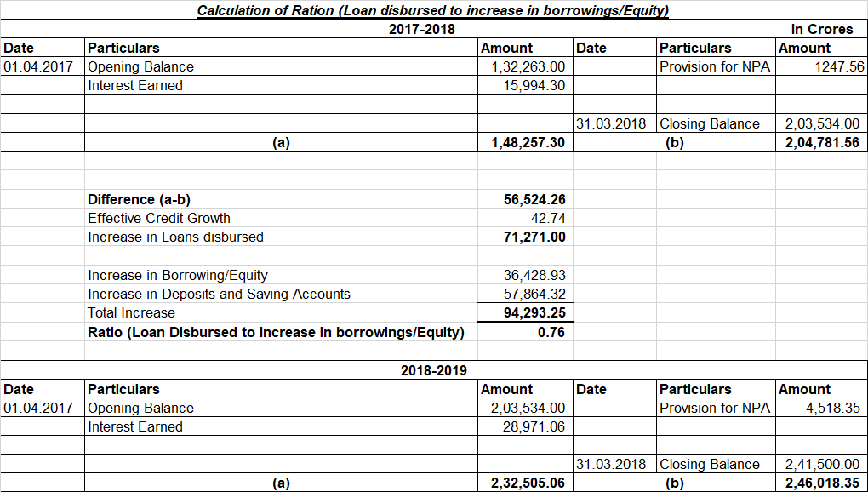This screenshot has width=868, height=492.
Task: Click the interest earned value 15,994.30
Action: (x=534, y=86)
